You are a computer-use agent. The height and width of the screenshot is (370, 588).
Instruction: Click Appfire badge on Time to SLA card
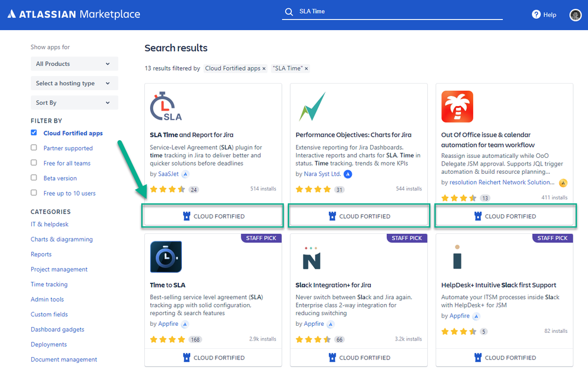point(184,324)
